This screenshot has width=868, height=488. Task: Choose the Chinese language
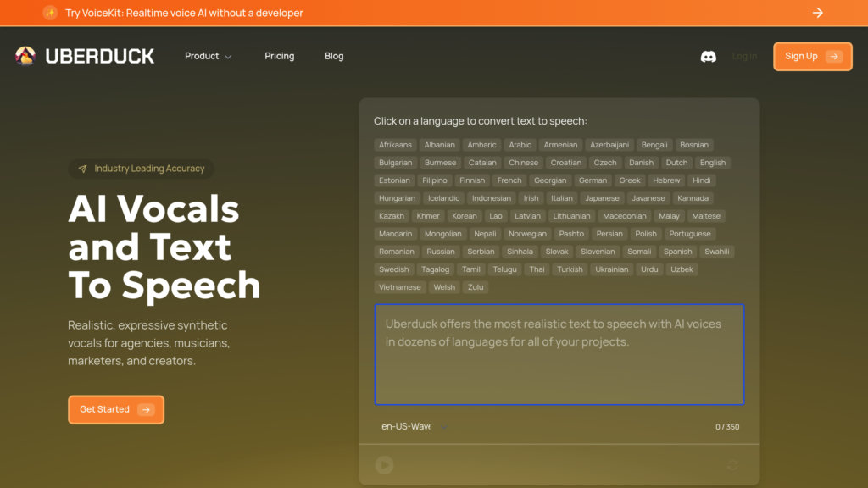pyautogui.click(x=523, y=163)
